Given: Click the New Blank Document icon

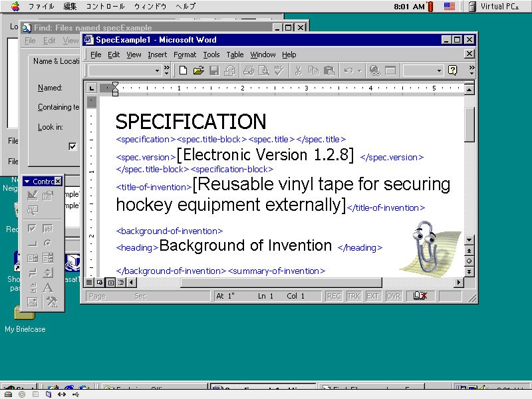Looking at the screenshot, I should (184, 70).
